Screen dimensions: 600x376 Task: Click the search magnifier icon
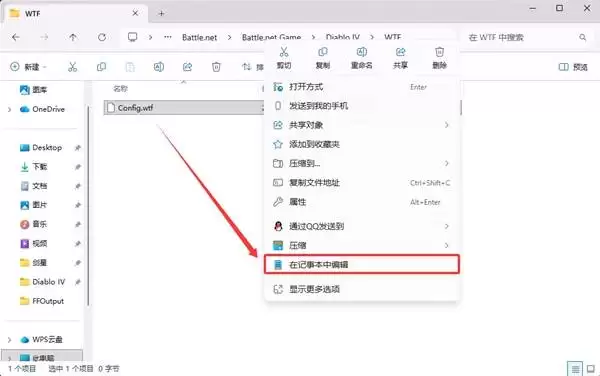[x=582, y=37]
